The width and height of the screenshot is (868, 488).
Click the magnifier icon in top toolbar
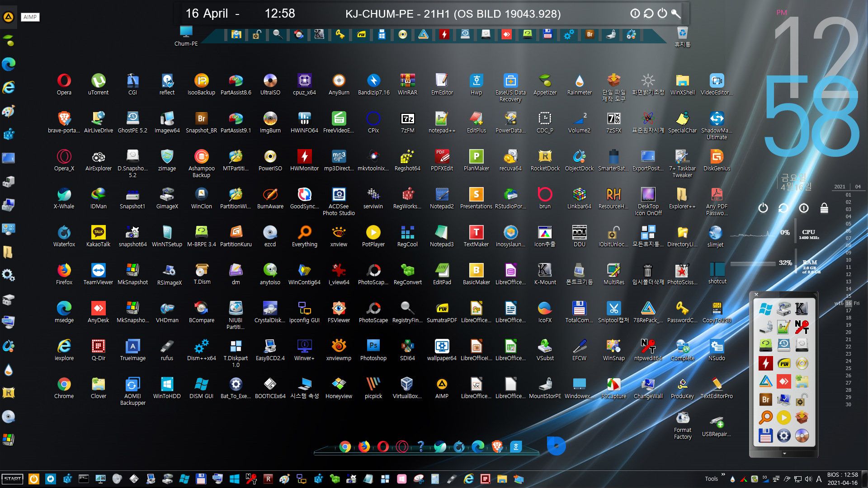[x=278, y=34]
